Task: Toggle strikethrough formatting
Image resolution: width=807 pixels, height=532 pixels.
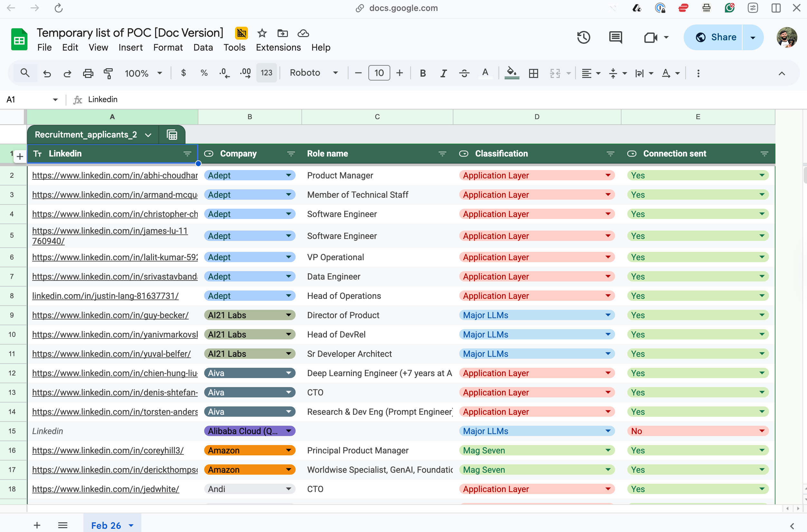Action: 464,73
